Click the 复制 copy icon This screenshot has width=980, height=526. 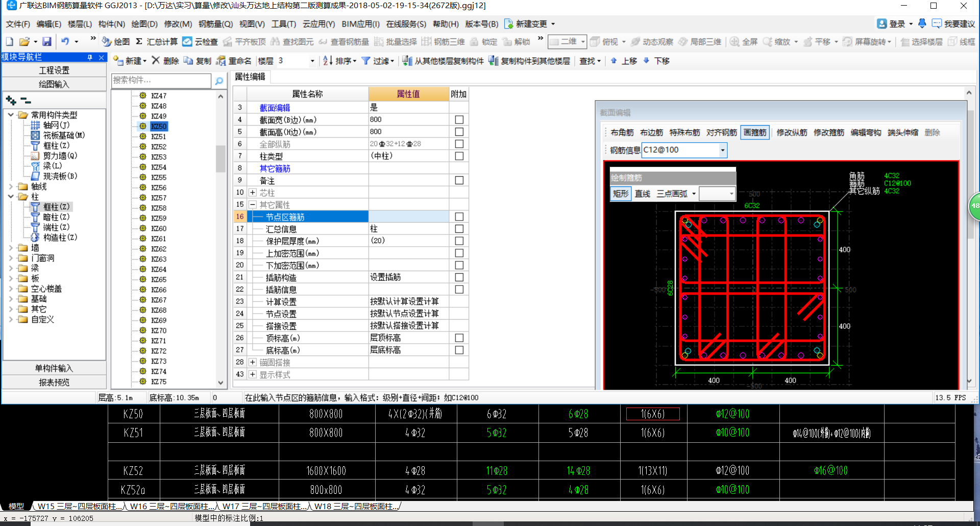[x=188, y=61]
